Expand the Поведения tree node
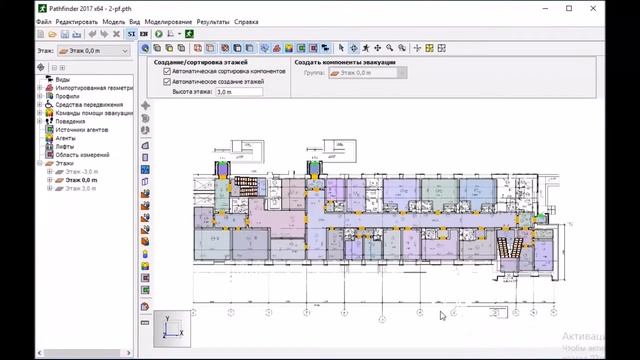 click(x=40, y=121)
